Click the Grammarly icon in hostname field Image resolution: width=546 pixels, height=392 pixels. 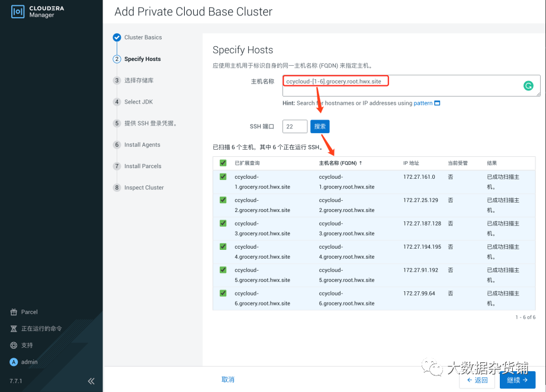528,85
